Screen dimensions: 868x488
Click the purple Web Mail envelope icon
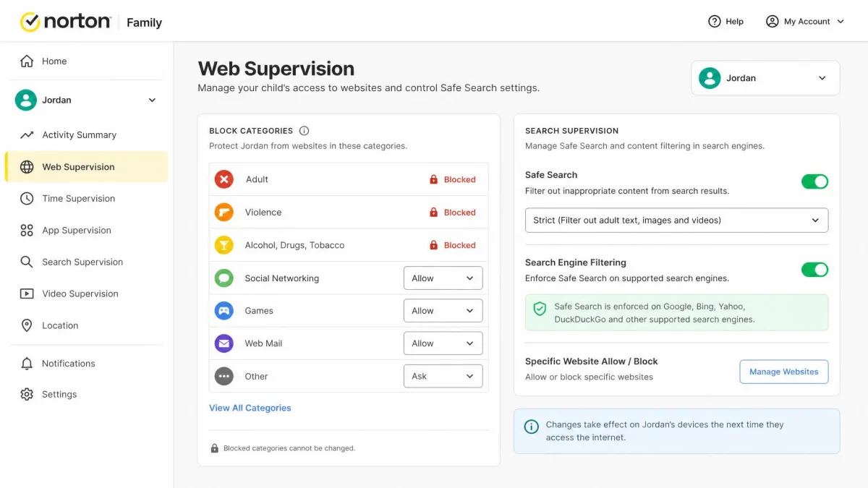(x=224, y=343)
